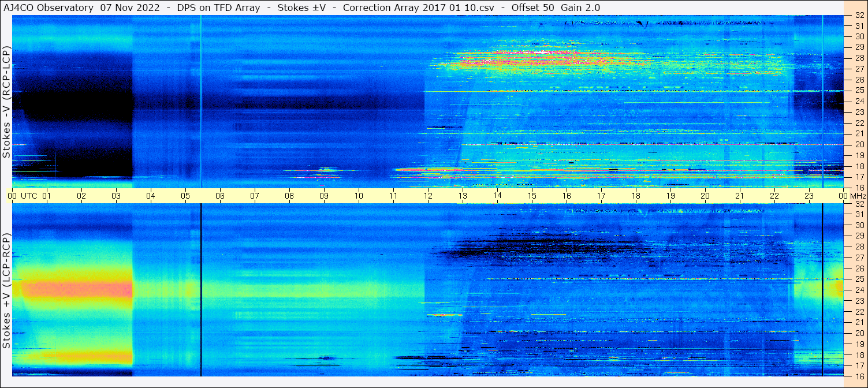Choose the 22 hour tick on time axis
The image size is (868, 388).
774,196
